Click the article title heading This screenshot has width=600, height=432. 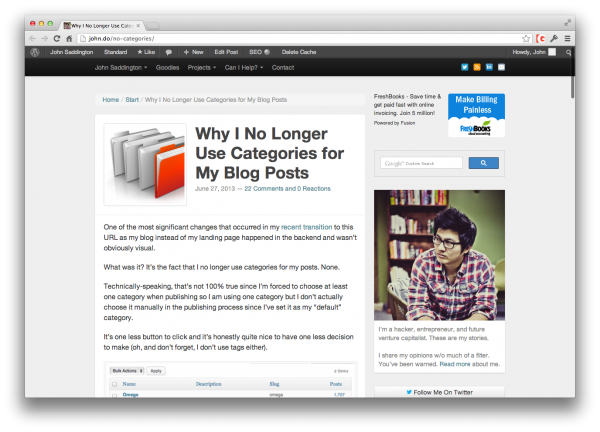(x=270, y=153)
